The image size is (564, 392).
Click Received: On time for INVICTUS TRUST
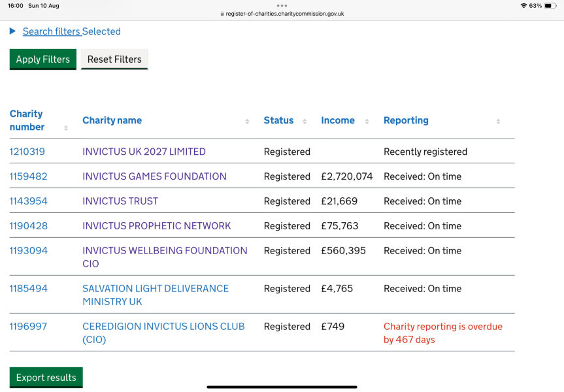tap(422, 201)
